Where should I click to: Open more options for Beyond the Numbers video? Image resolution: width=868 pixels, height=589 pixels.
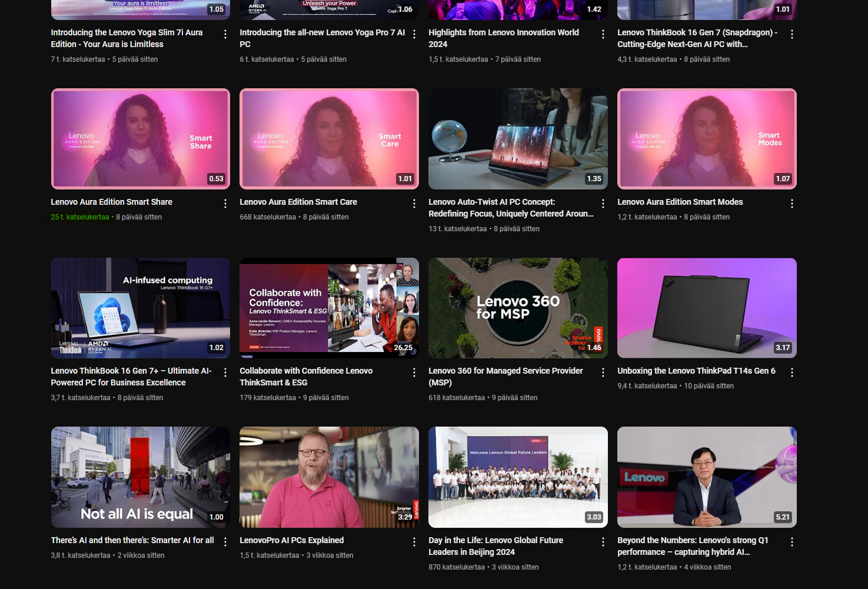792,542
